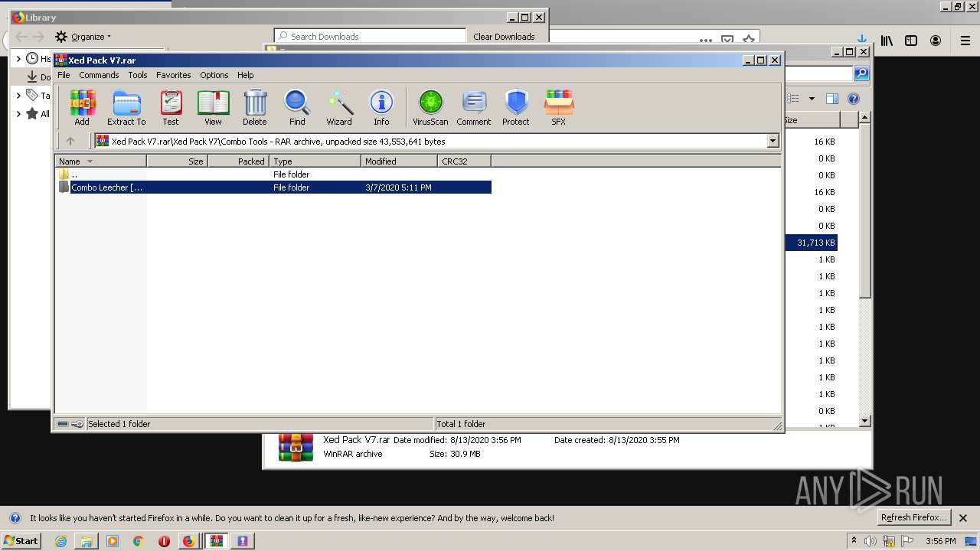This screenshot has height=551, width=980.
Task: Click Explorer change view icon
Action: 793,99
